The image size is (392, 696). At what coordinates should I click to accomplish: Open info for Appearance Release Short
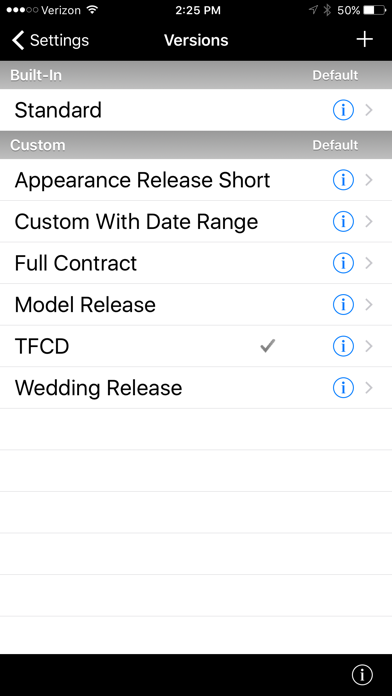pos(343,180)
